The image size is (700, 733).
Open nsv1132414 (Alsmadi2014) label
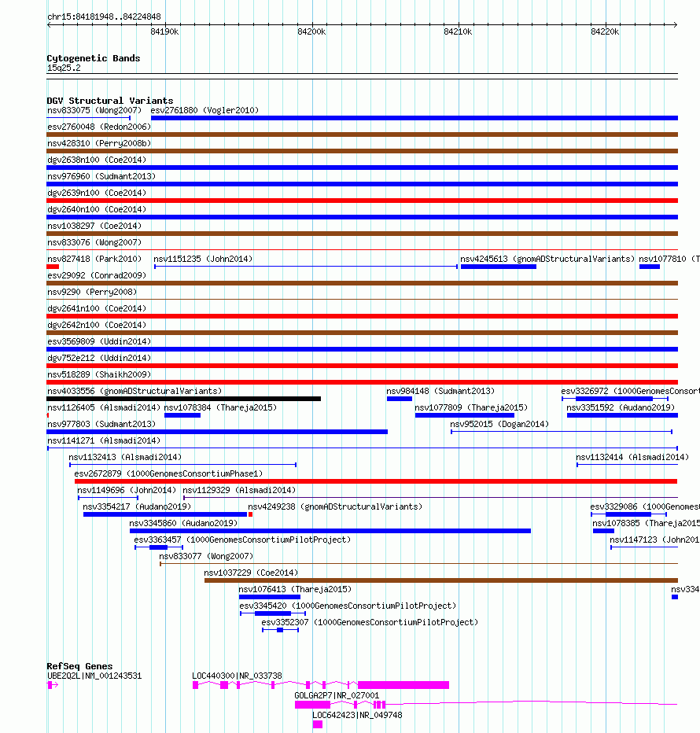632,457
